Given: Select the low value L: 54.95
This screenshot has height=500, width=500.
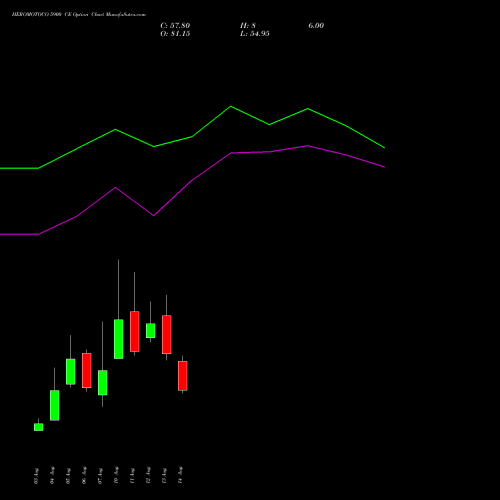Looking at the screenshot, I should point(255,34).
